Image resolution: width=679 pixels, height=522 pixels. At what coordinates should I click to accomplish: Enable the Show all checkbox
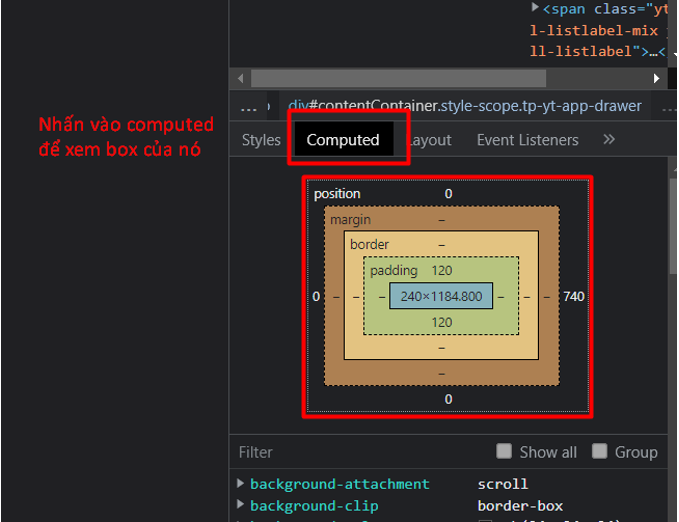point(504,451)
